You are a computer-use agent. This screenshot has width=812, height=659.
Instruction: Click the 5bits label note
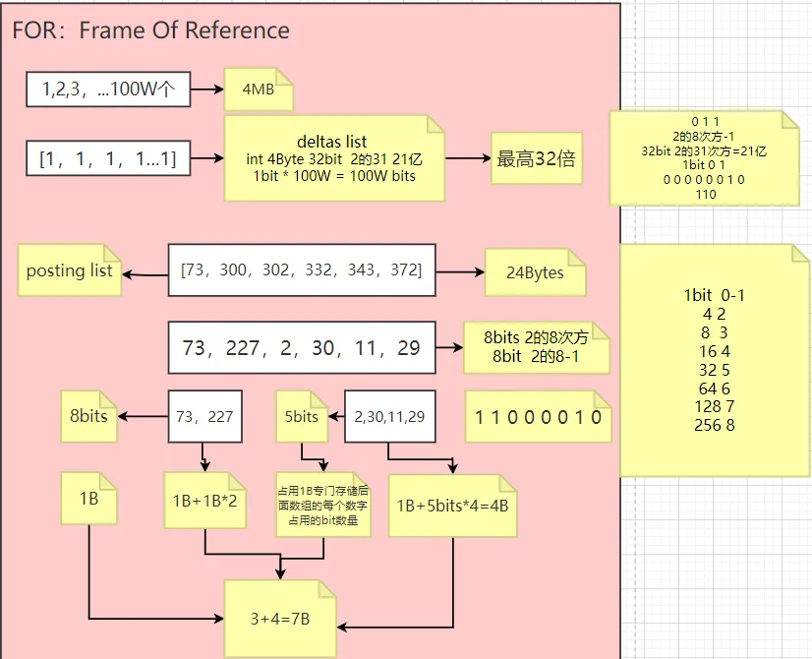(301, 416)
